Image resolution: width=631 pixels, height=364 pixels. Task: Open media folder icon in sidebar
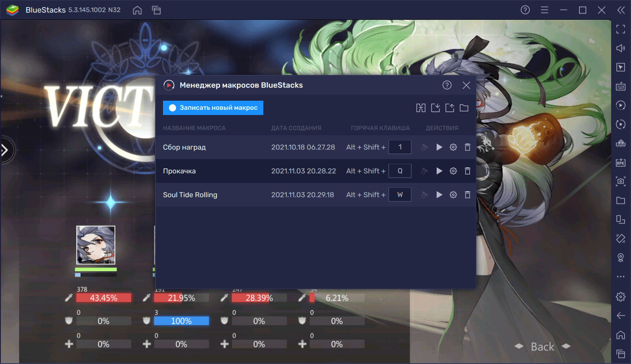coord(621,200)
